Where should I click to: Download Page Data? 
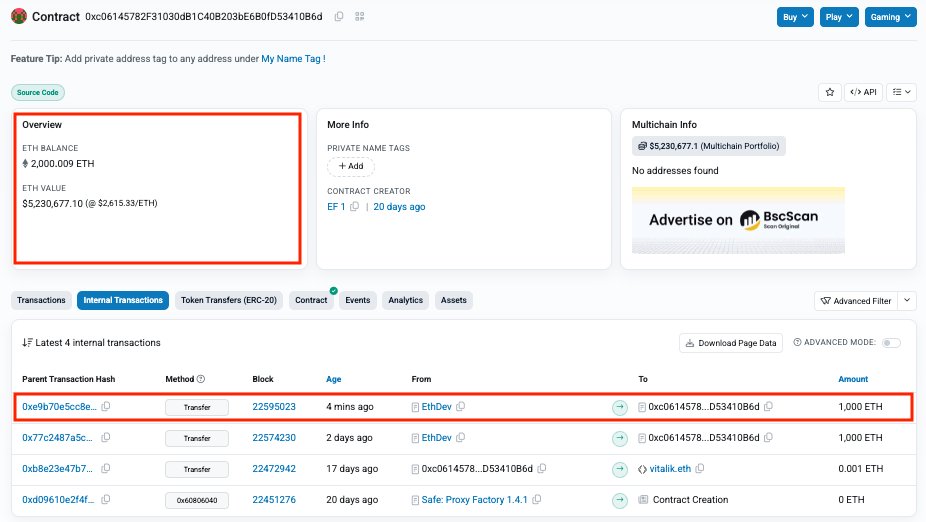click(x=731, y=343)
